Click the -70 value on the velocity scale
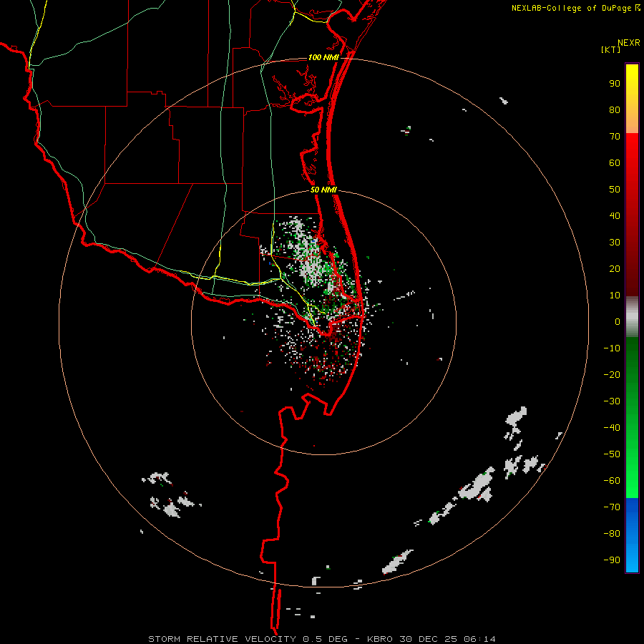This screenshot has width=644, height=644. (612, 507)
